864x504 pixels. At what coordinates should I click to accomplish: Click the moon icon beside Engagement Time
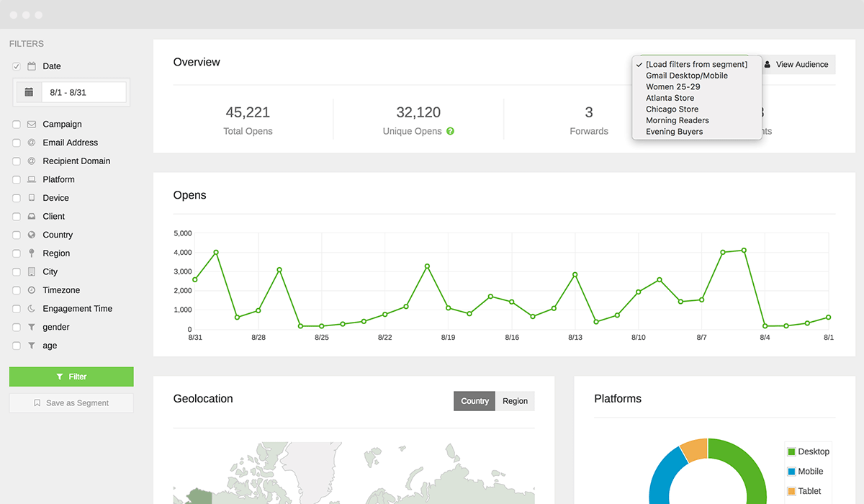[32, 309]
